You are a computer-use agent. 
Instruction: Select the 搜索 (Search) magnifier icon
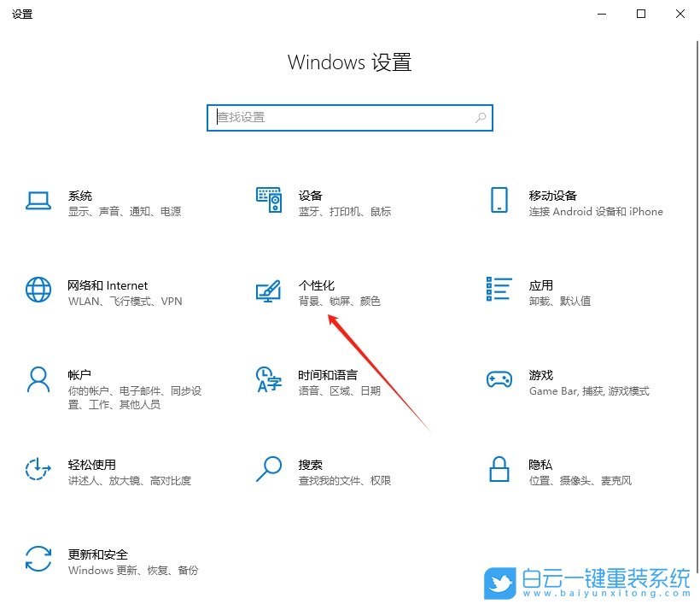click(269, 471)
